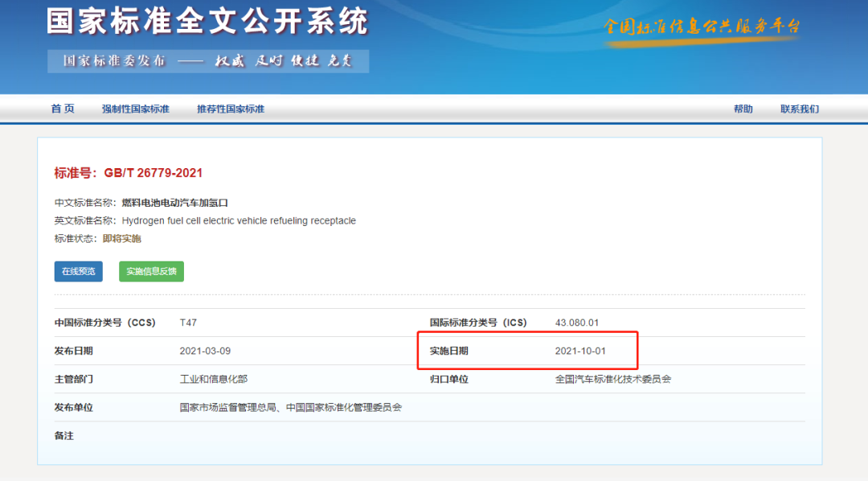Click 全国汽车标准化技术委员会 in 归口单位 row
868x481 pixels.
tap(612, 379)
